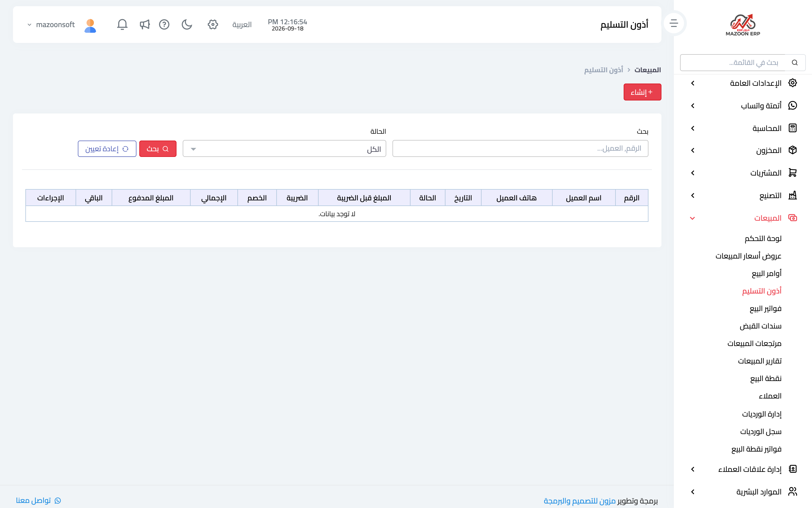
Task: Open mazoonsoft user account dropdown
Action: coord(51,25)
